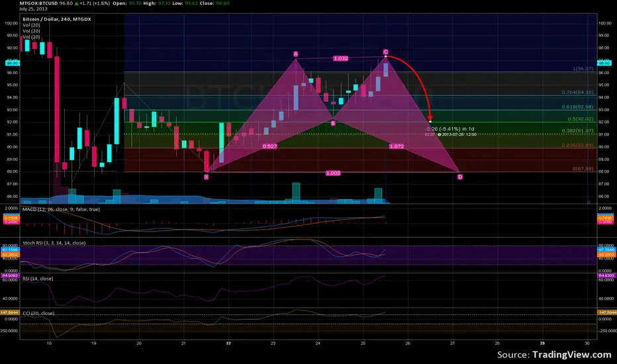Screen dimensions: 617x364
Task: Click the cyan 96.80 price tag on right axis
Action: [604, 63]
